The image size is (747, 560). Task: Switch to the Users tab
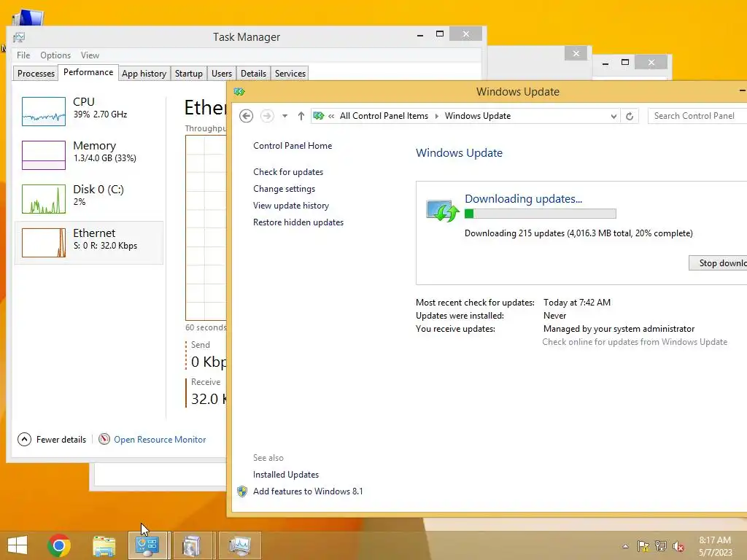point(222,74)
